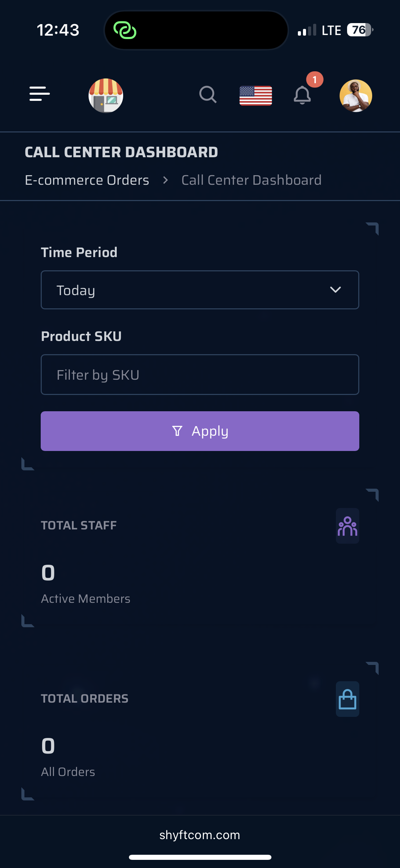This screenshot has width=400, height=868.
Task: Tap the Total Orders shopping bag icon
Action: tap(347, 699)
